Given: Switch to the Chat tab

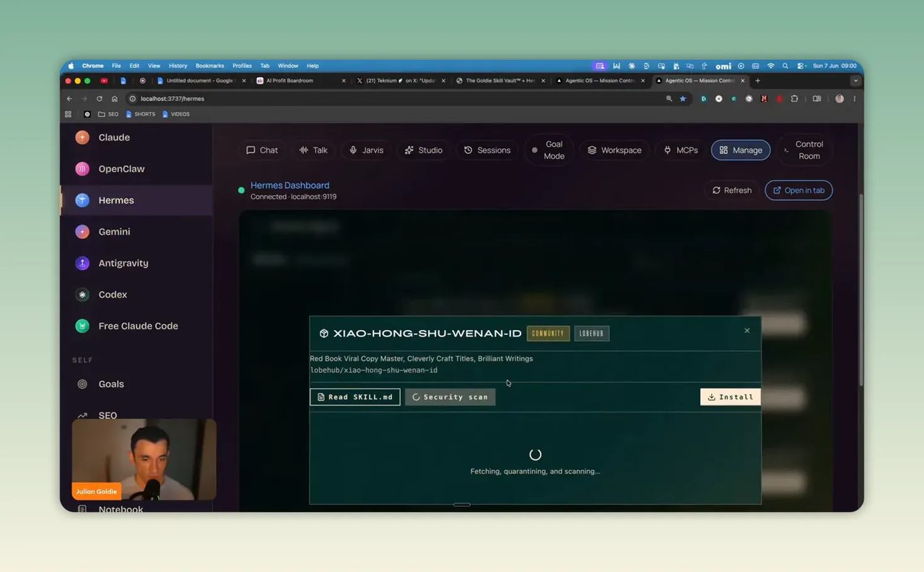Looking at the screenshot, I should pyautogui.click(x=262, y=150).
